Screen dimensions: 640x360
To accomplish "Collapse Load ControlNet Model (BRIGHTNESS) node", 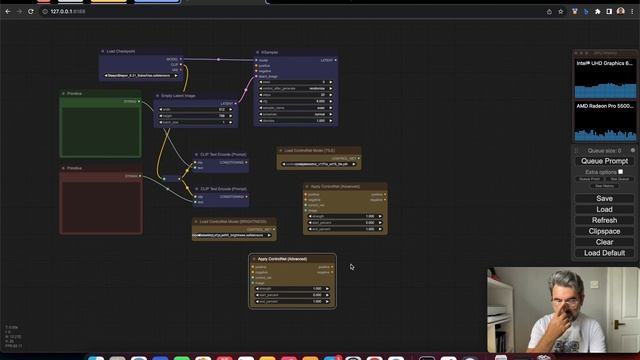I will (196, 222).
